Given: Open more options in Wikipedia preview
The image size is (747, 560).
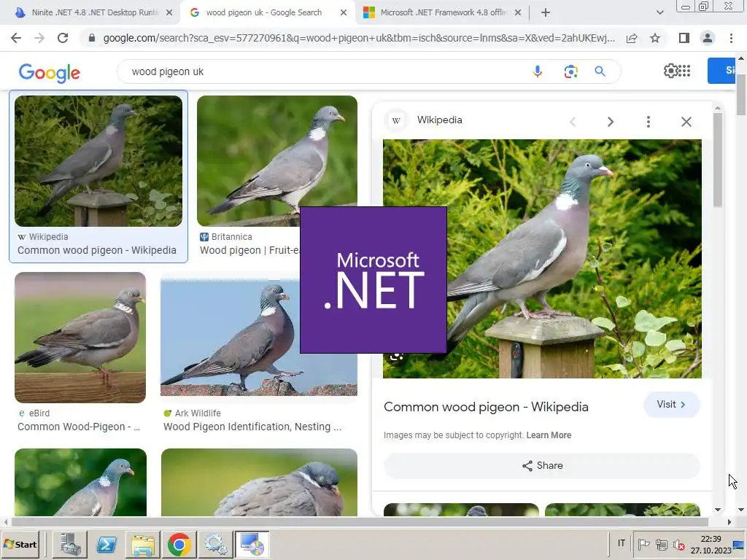Looking at the screenshot, I should tap(648, 122).
